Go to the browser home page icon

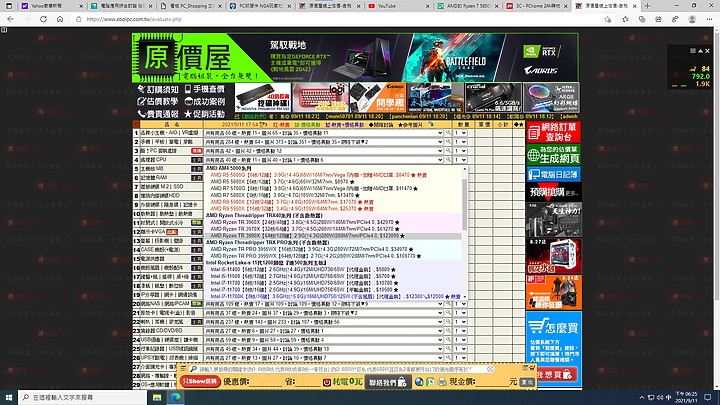[x=60, y=19]
